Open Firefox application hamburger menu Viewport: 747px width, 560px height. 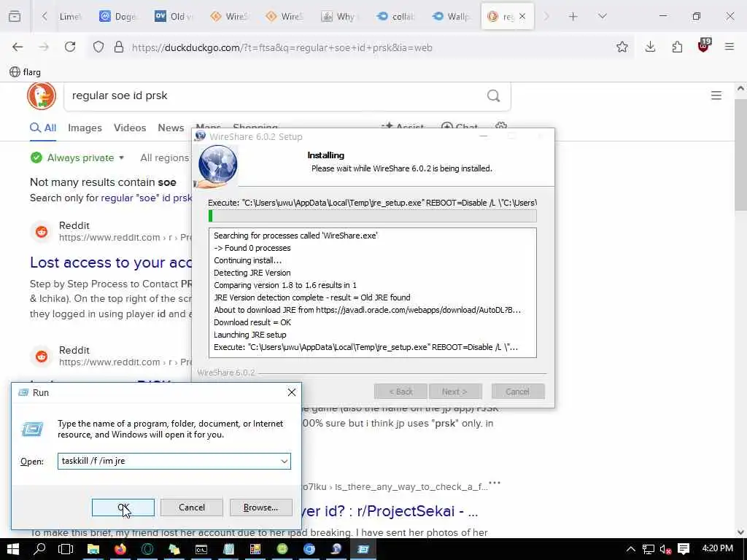click(x=729, y=47)
